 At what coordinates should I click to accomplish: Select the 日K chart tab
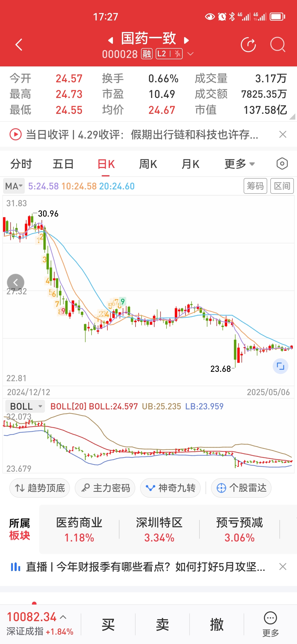click(x=106, y=164)
